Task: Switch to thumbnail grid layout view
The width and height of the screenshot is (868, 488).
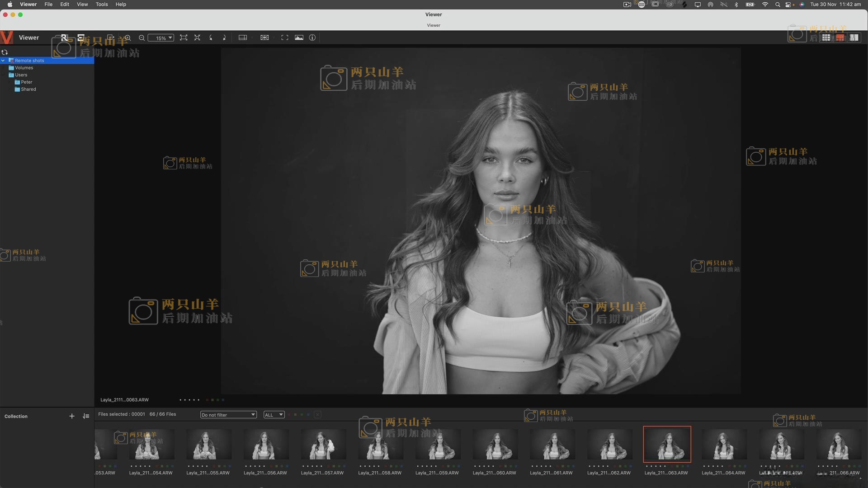Action: [x=826, y=38]
